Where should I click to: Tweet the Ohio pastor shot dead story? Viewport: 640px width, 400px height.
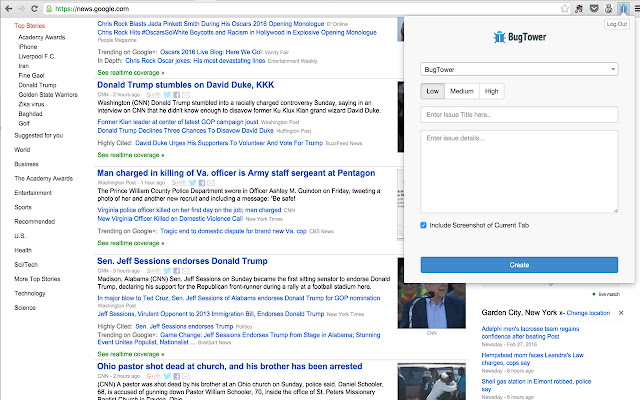167,376
